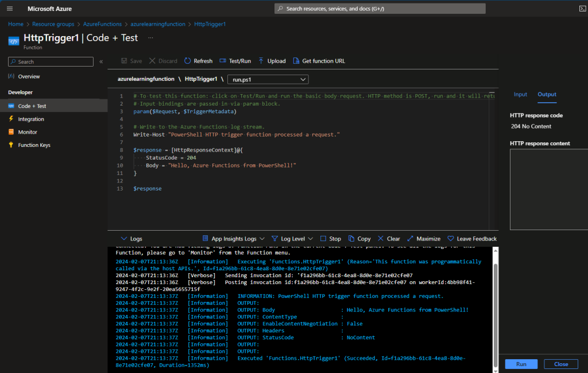Click the Test/Run toolbar label
The image size is (588, 373).
[240, 61]
